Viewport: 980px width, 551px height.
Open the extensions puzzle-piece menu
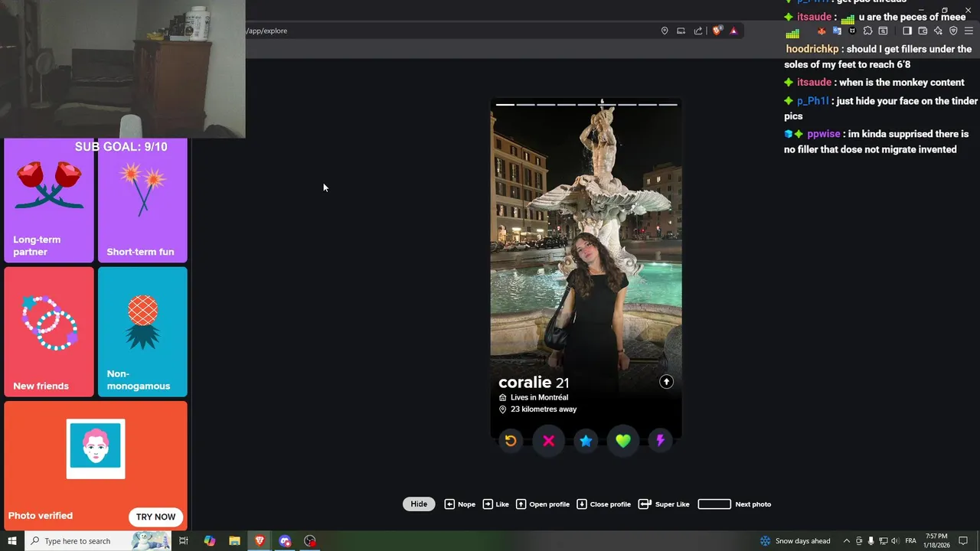click(867, 31)
